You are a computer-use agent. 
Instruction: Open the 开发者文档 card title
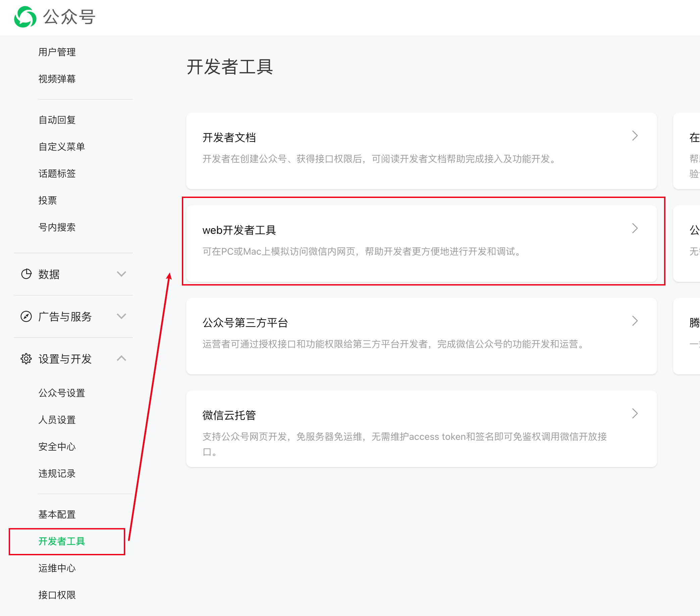pos(229,138)
